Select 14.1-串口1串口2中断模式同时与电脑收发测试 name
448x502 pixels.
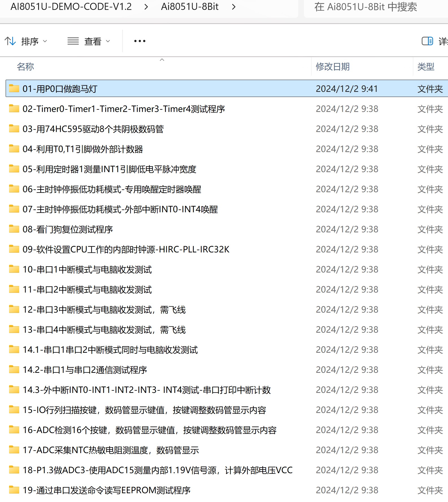[x=110, y=350]
